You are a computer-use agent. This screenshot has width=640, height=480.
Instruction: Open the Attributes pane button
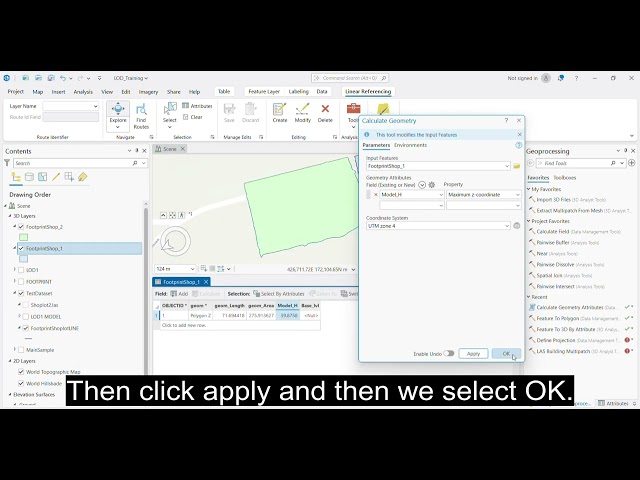[197, 106]
